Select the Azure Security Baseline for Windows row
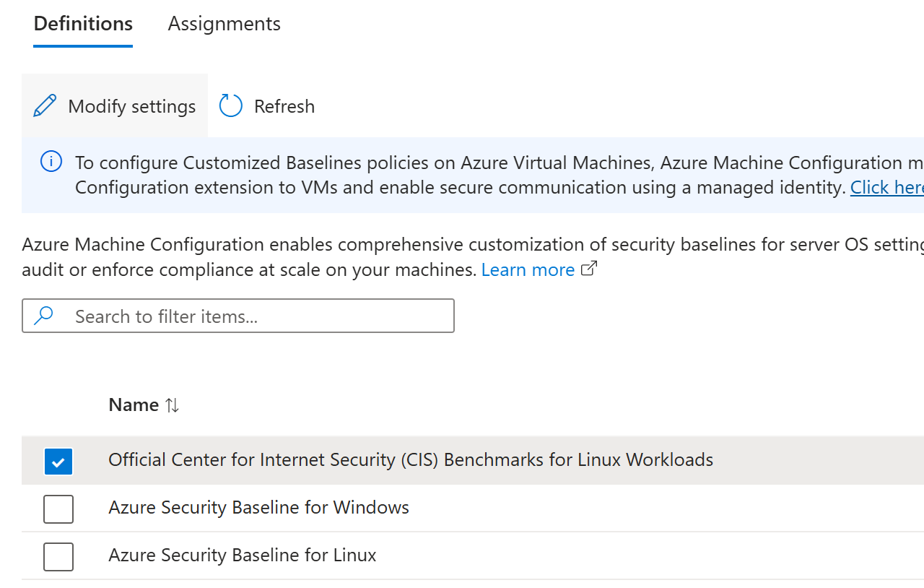Screen dimensions: 924x588 click(x=258, y=507)
